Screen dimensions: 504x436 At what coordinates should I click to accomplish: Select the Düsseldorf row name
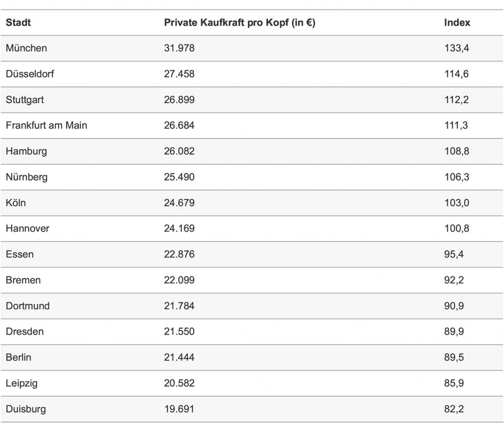(30, 74)
